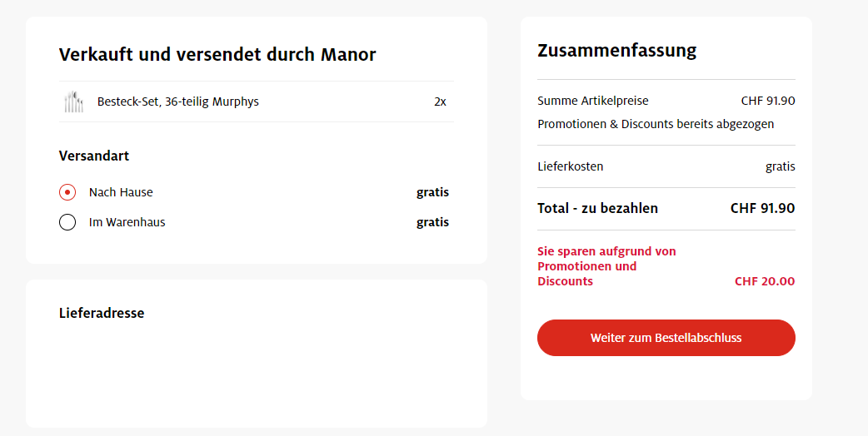Select the Nach Hause radio button
The image size is (868, 436).
tap(67, 192)
